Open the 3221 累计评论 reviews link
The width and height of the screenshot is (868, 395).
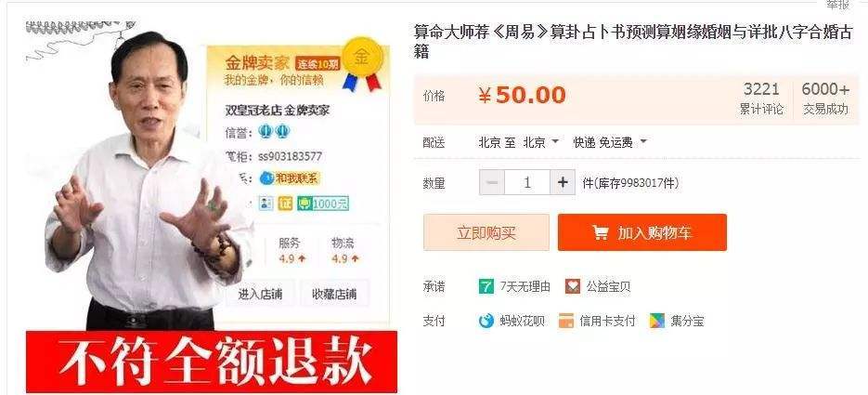761,99
